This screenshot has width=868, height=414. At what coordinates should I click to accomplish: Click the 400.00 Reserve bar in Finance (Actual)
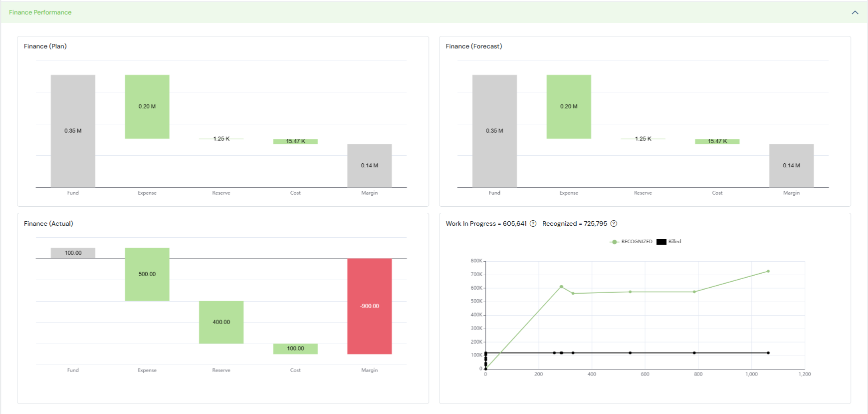click(x=221, y=322)
